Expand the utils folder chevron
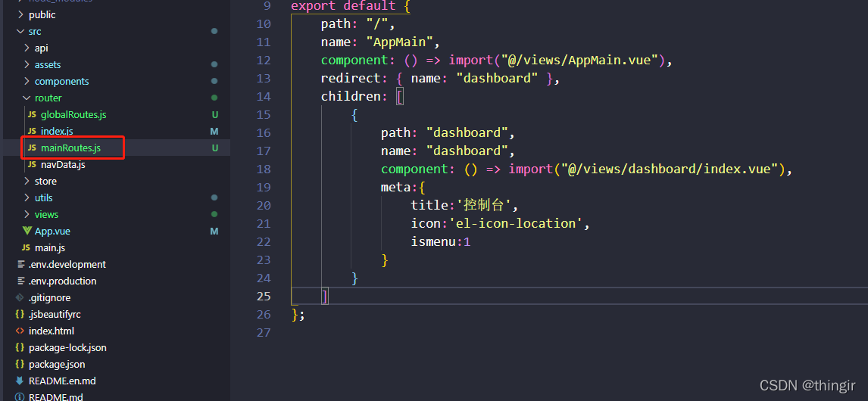This screenshot has width=868, height=401. pyautogui.click(x=27, y=197)
